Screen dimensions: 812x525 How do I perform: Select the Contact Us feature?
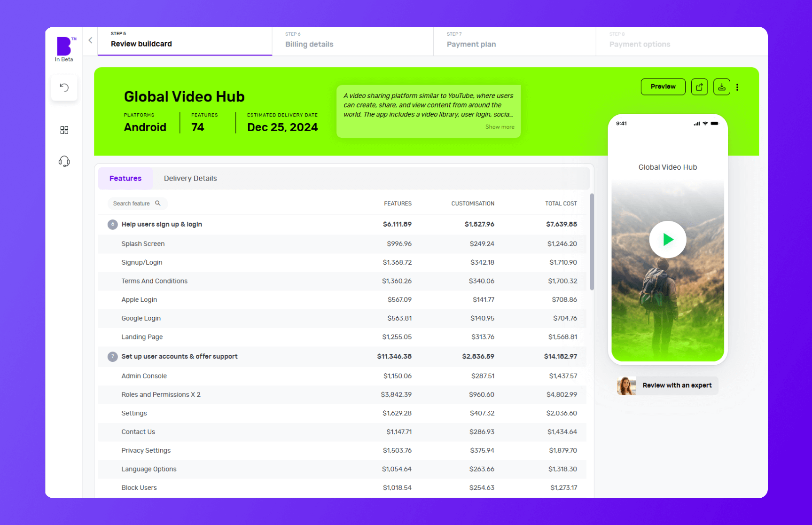tap(342, 432)
